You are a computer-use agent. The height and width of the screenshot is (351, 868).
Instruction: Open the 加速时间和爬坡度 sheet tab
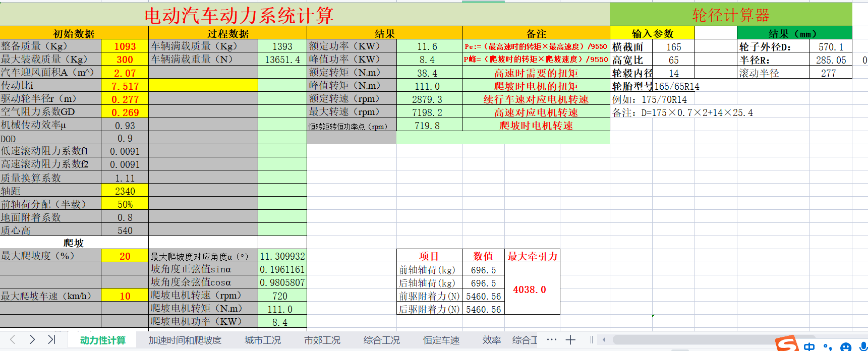(185, 340)
